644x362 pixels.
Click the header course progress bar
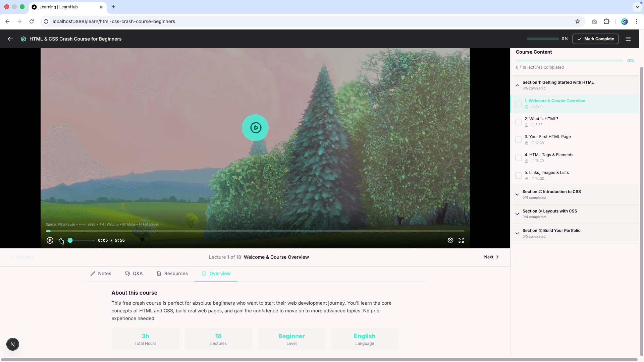(x=543, y=39)
